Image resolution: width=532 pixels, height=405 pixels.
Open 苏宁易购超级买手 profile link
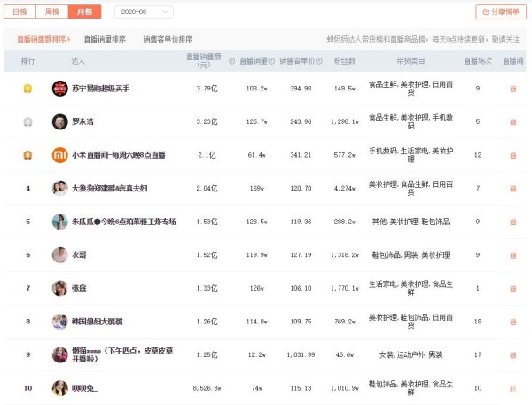[100, 89]
